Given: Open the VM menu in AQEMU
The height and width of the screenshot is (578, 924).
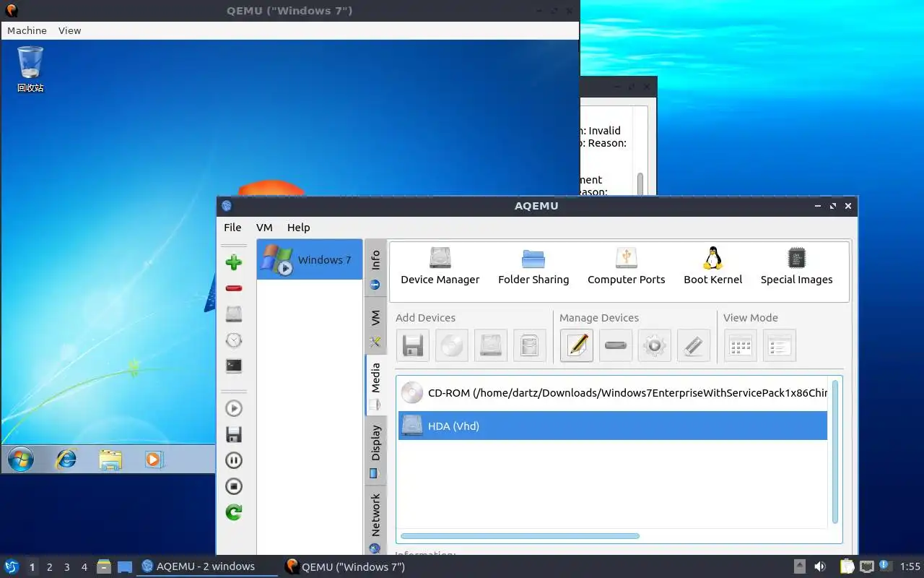Looking at the screenshot, I should click(264, 227).
